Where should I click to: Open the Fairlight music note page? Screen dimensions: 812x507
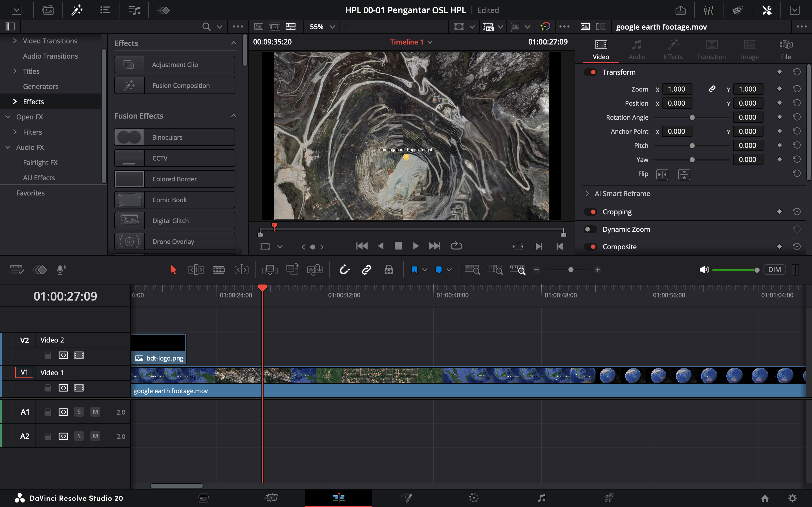541,498
